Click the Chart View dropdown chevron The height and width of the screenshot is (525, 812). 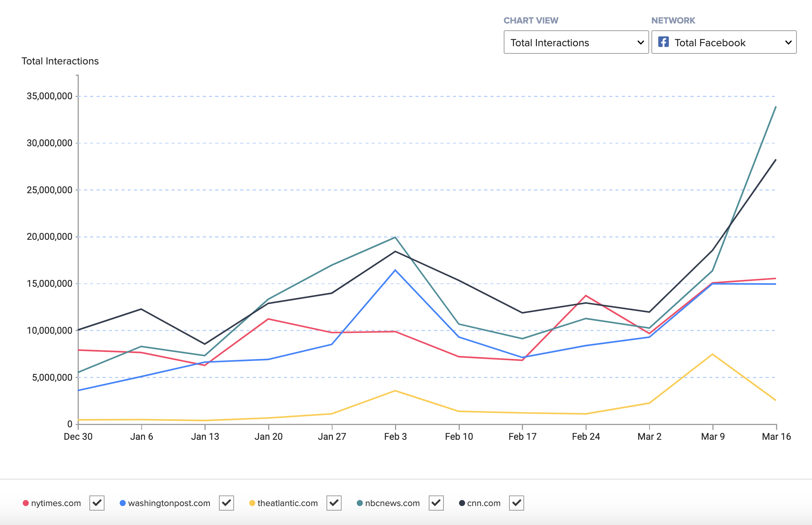coord(640,43)
